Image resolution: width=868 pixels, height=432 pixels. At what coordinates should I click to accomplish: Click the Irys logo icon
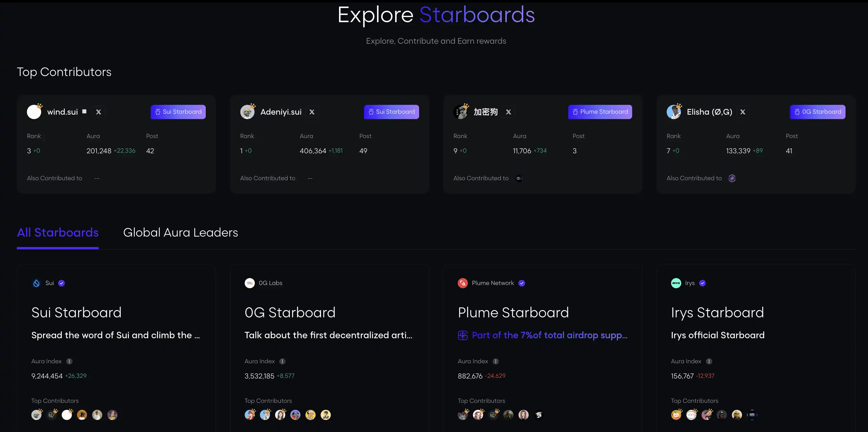click(676, 283)
